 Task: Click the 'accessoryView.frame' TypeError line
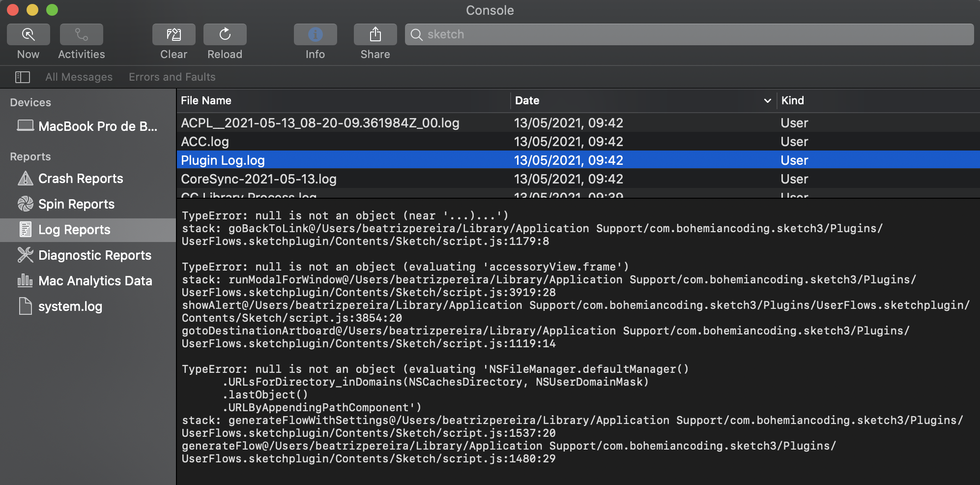coord(405,267)
